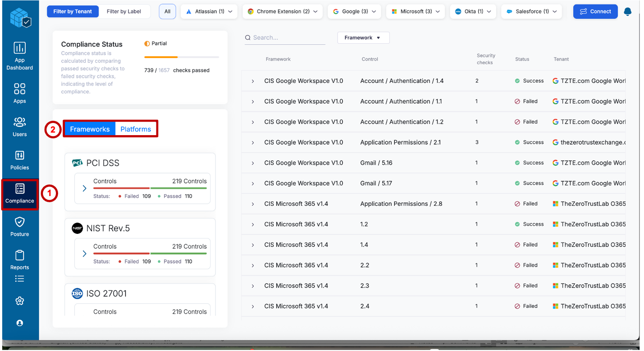Expand the Account / Authentication / 1.4 row
Viewport: 644px width, 351px height.
[x=253, y=81]
